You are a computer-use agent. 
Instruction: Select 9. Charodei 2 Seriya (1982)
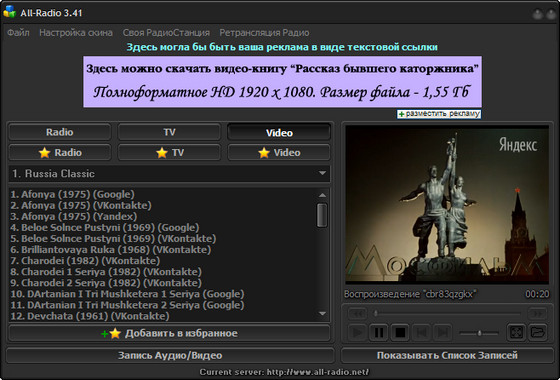click(x=106, y=283)
